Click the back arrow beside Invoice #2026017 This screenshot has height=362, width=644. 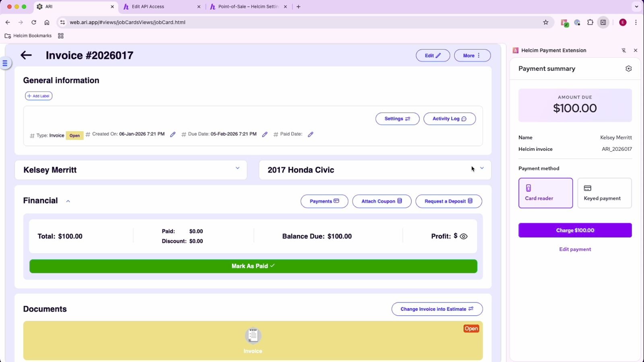click(x=26, y=56)
